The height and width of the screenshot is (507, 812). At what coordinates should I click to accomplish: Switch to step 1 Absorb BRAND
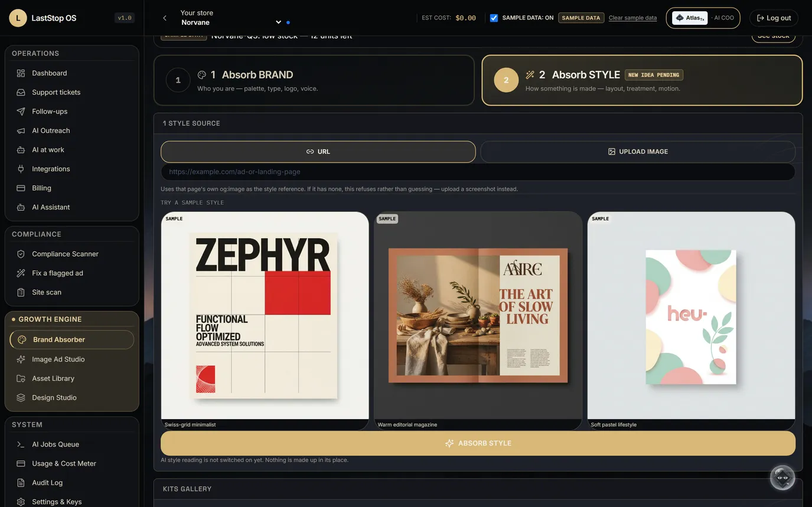click(314, 80)
